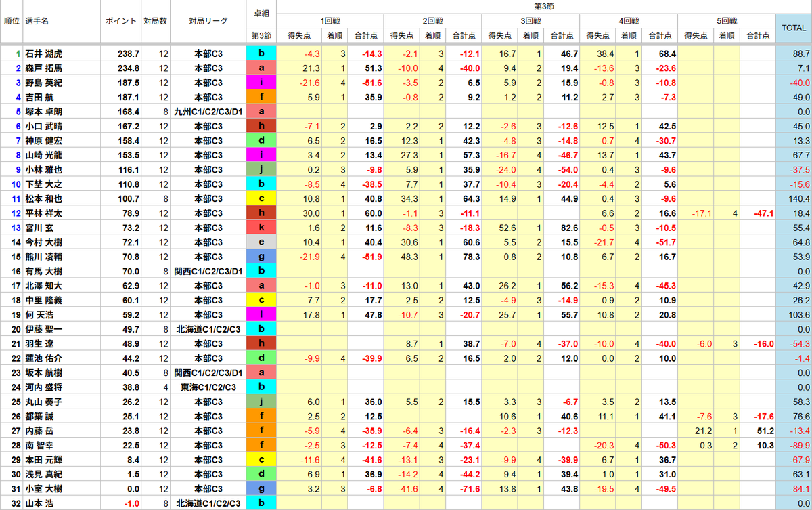Viewport: 812px width, 510px height.
Task: Select player name 宮川 玄
Action: pyautogui.click(x=38, y=228)
